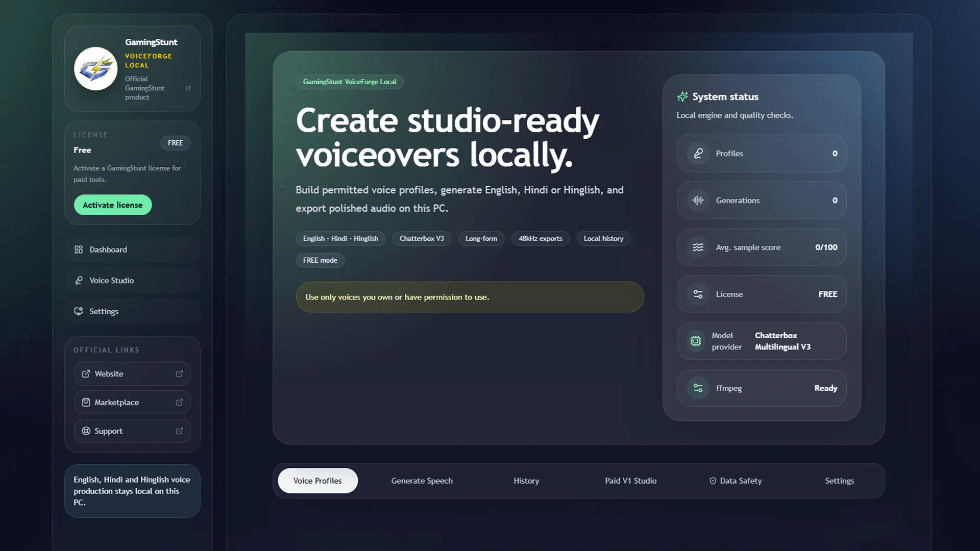This screenshot has width=980, height=551.
Task: Open Settings from the sidebar menu
Action: click(132, 311)
